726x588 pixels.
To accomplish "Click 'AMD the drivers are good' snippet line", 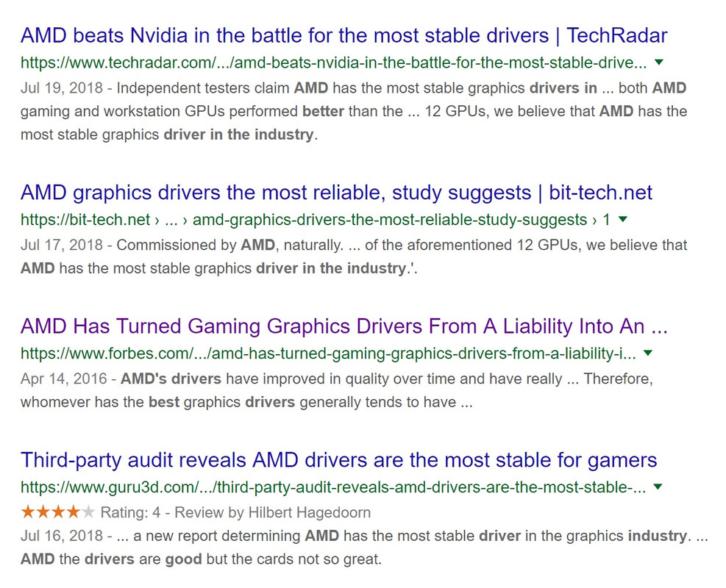I will click(201, 559).
